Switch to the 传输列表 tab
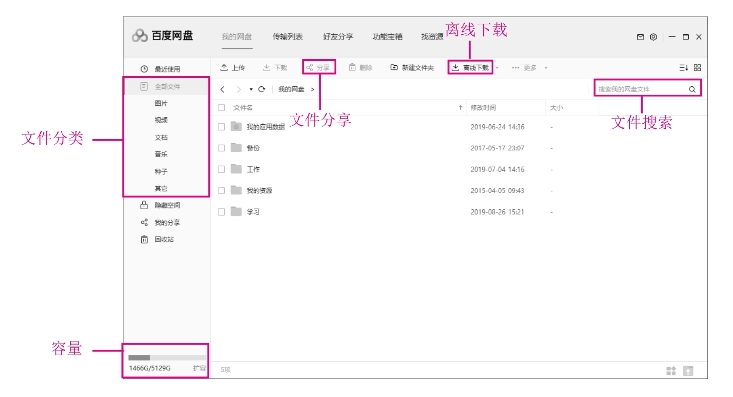 (x=287, y=36)
